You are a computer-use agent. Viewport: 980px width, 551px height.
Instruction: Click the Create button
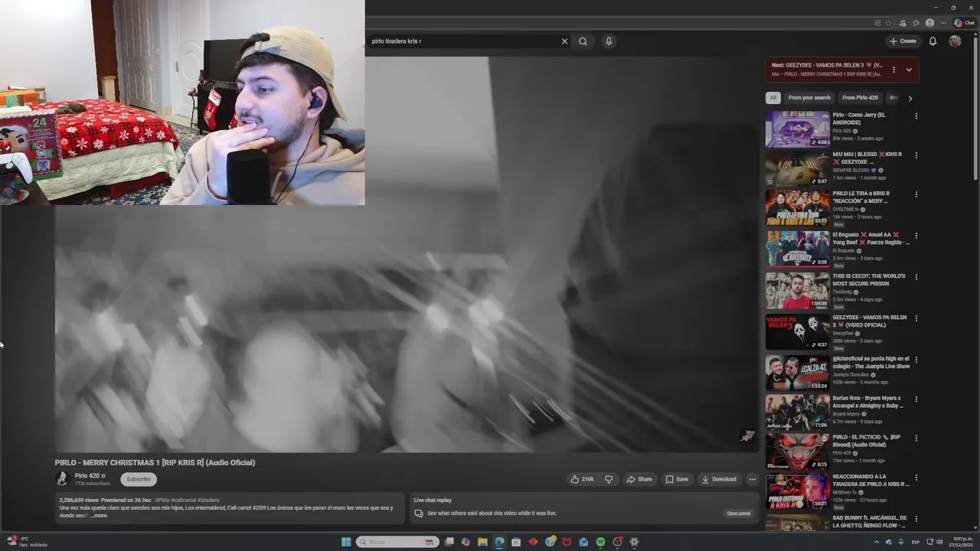coord(903,41)
